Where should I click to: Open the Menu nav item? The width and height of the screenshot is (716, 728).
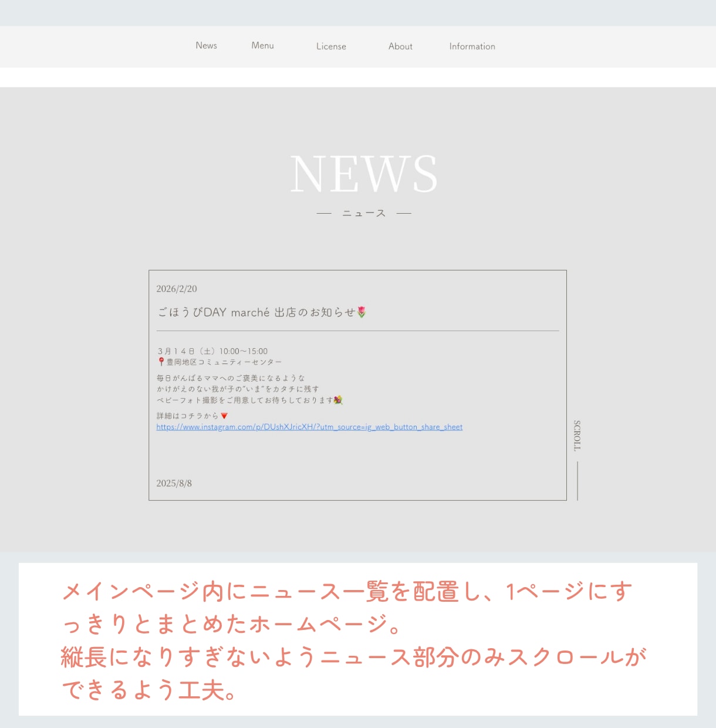pyautogui.click(x=262, y=46)
